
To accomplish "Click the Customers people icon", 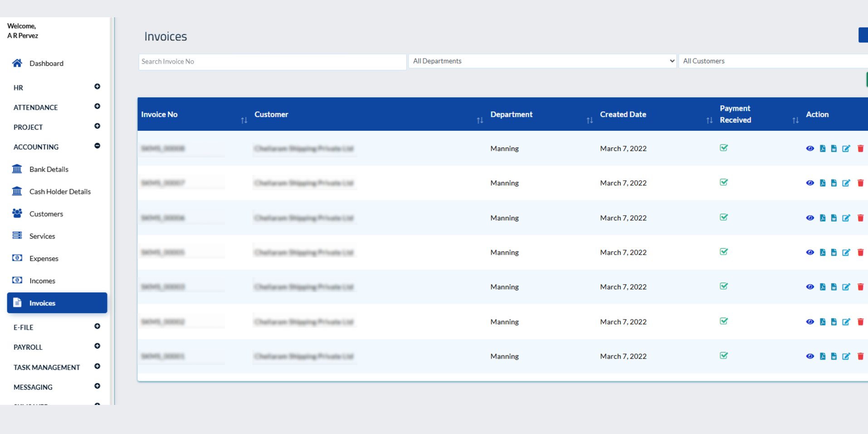I will pos(17,213).
